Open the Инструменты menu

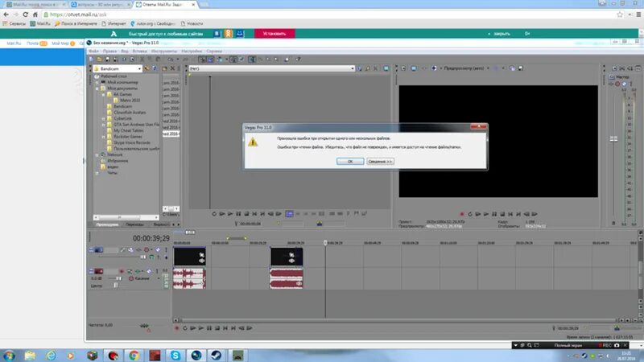(x=164, y=51)
